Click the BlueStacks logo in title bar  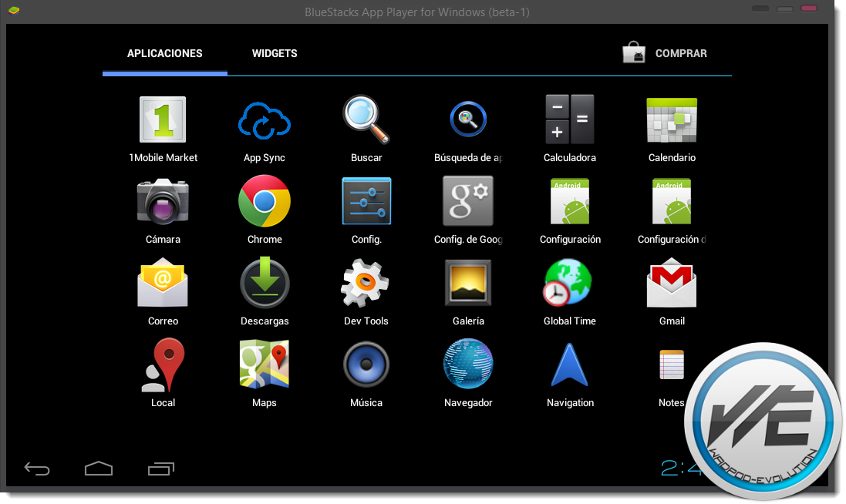(14, 10)
